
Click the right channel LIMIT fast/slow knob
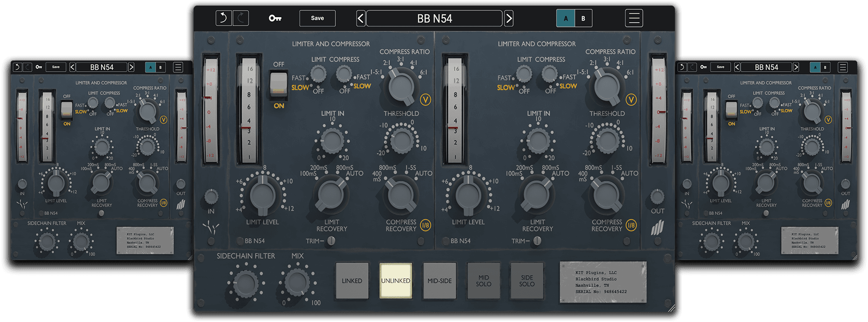524,74
